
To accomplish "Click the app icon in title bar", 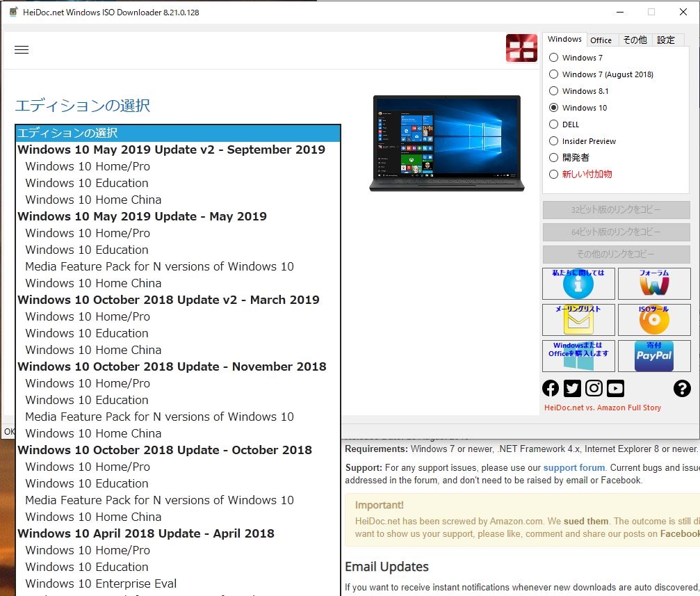I will 14,12.
